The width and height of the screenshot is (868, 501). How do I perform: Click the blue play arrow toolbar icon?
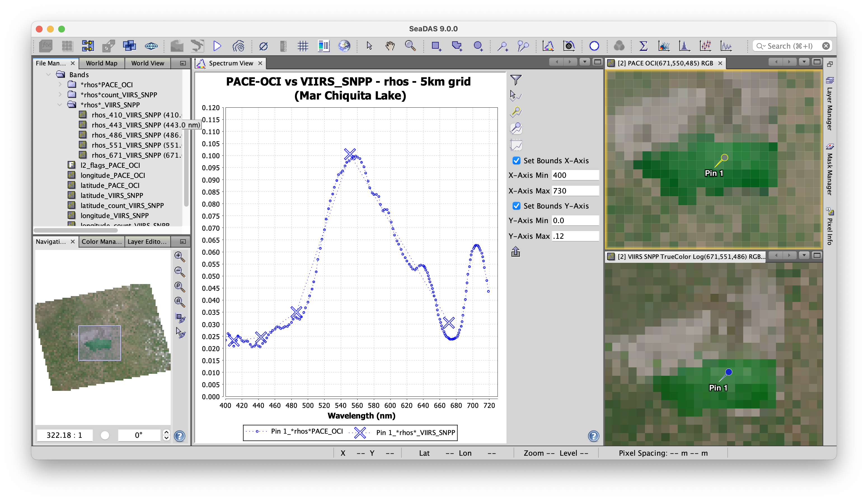point(217,46)
